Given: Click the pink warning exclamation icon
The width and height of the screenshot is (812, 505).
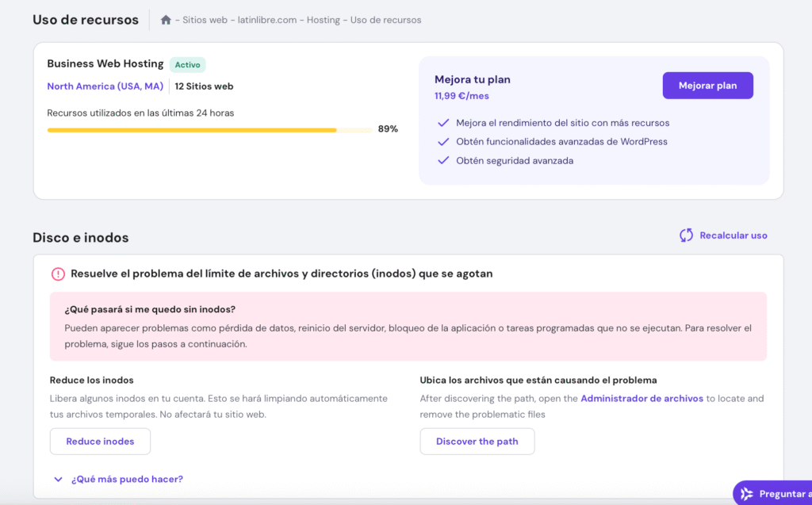Looking at the screenshot, I should pos(57,274).
